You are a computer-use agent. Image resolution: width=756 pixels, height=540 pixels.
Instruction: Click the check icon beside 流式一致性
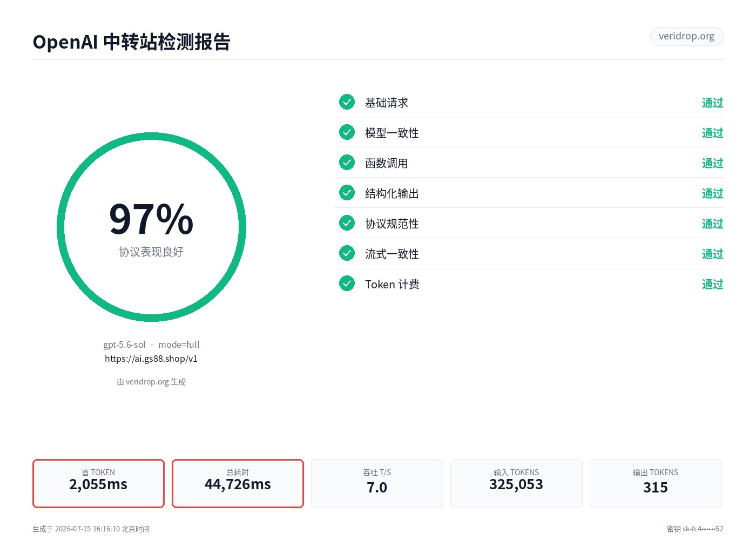coord(347,253)
